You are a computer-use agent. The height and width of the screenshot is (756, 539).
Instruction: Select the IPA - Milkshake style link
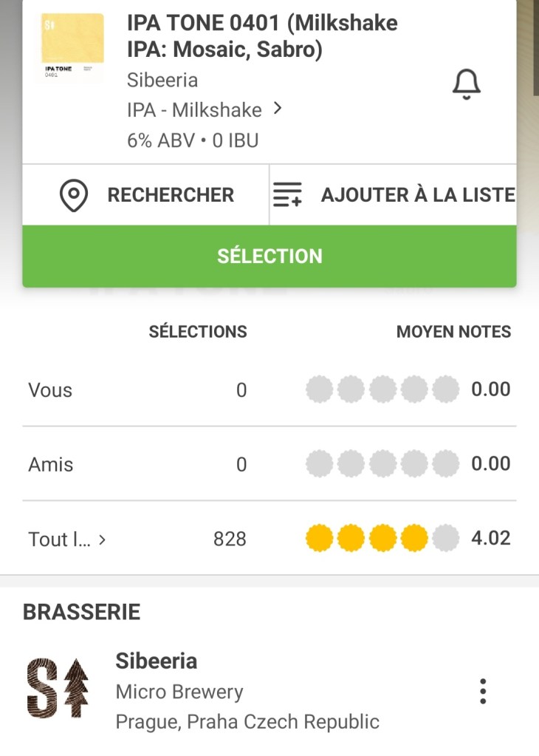tap(194, 110)
